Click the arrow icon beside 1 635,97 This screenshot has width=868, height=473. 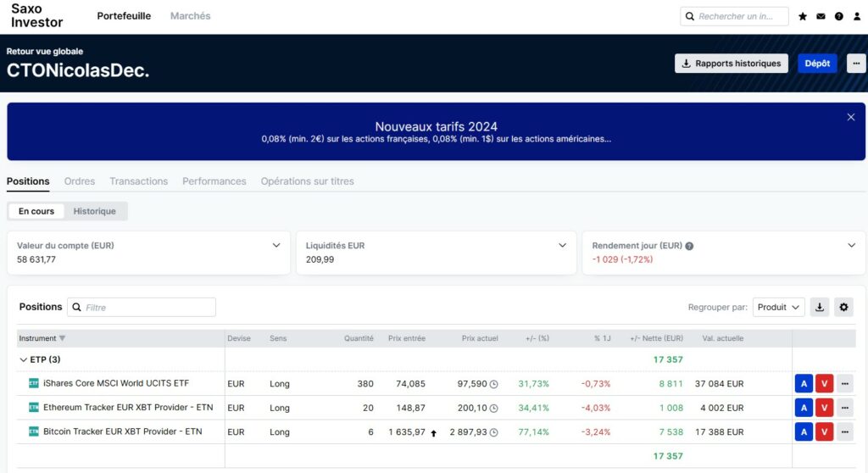pos(433,433)
